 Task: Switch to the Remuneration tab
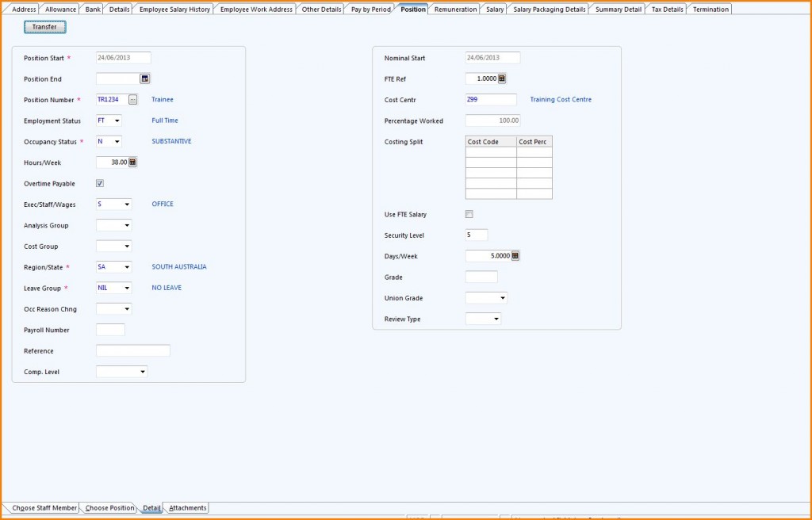point(457,9)
